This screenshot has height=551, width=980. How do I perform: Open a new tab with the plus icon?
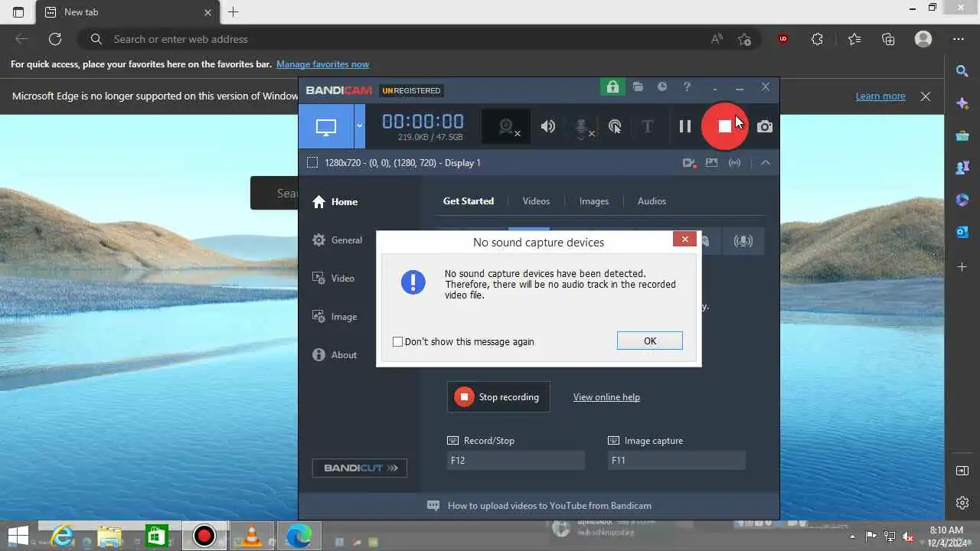[234, 12]
